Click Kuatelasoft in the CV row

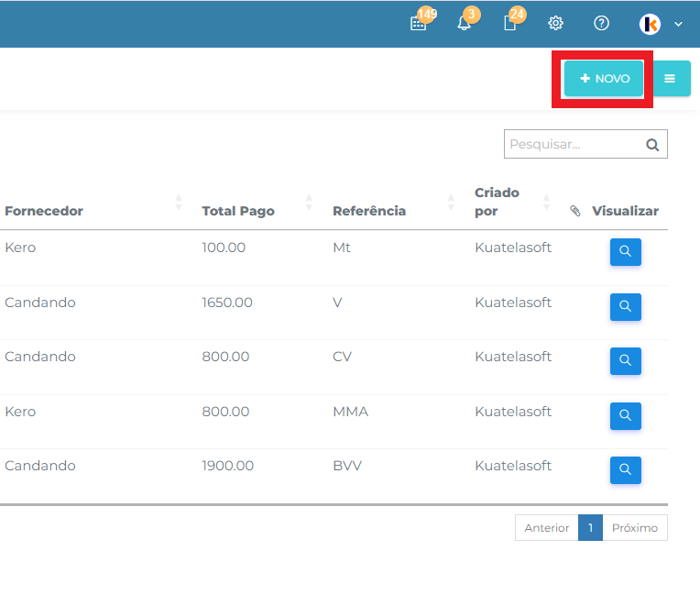[513, 357]
